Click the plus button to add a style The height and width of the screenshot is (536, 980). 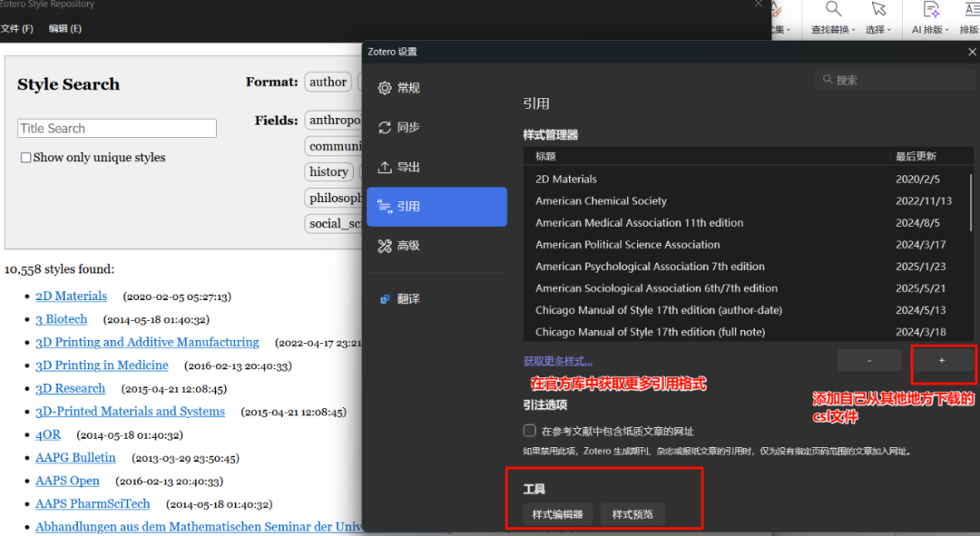point(942,360)
